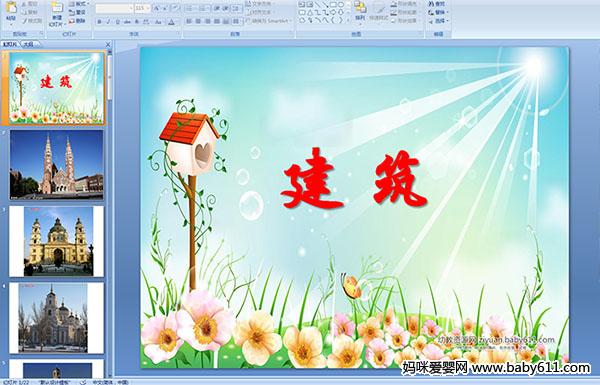Click the Delete slide button
Screen dimensions: 600x385
(x=78, y=21)
